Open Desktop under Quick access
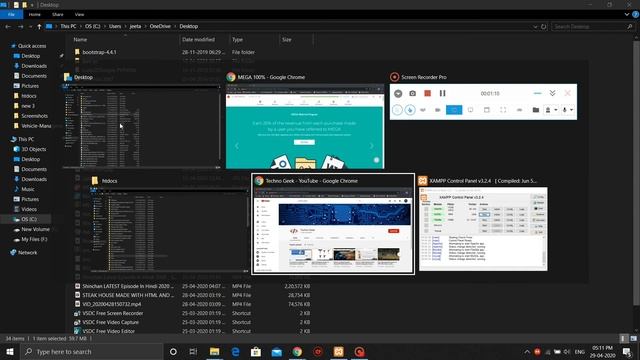This screenshot has height=360, width=640. (31, 56)
